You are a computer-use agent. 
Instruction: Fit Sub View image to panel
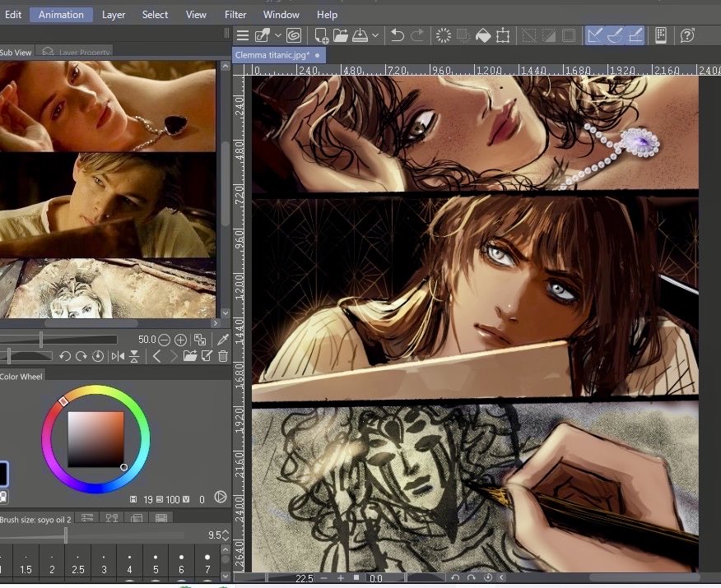[200, 340]
